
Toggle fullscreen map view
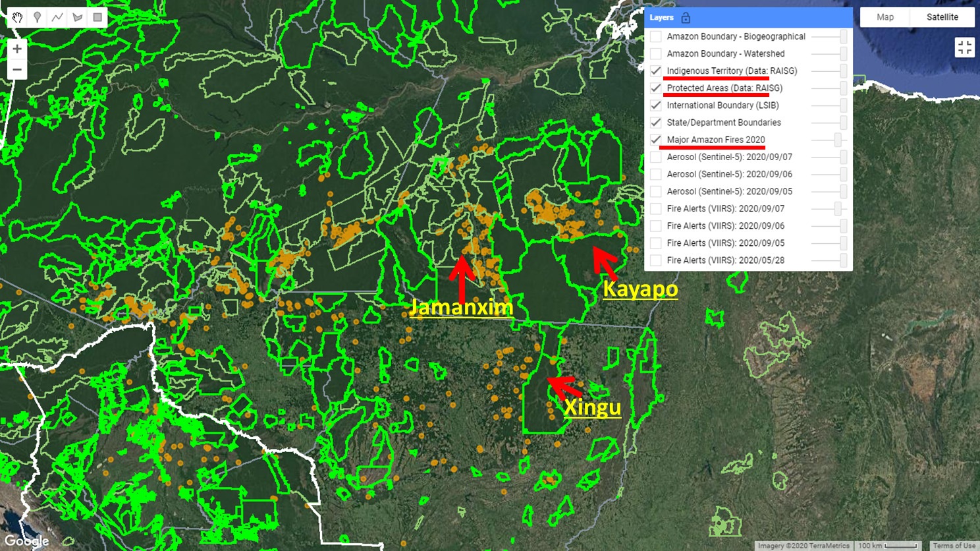click(964, 47)
